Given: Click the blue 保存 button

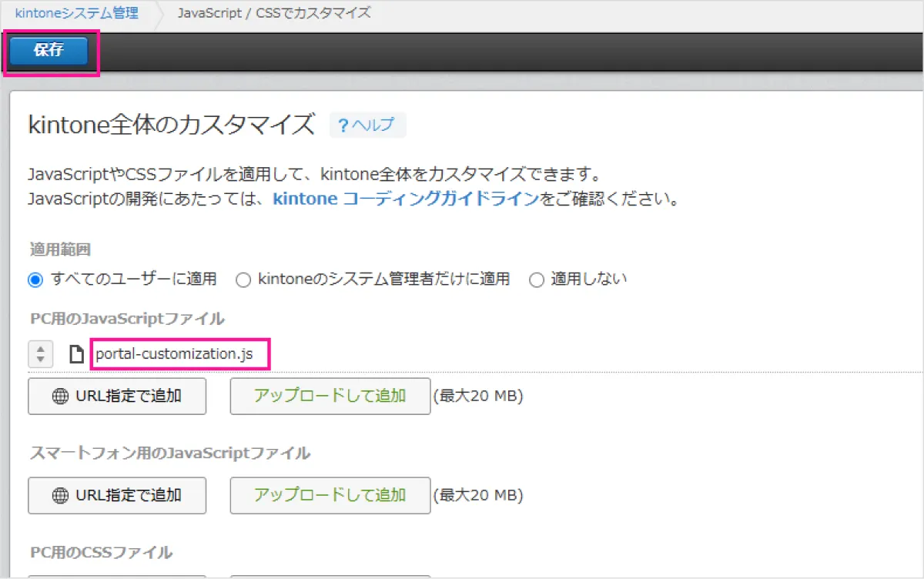Looking at the screenshot, I should (x=49, y=52).
